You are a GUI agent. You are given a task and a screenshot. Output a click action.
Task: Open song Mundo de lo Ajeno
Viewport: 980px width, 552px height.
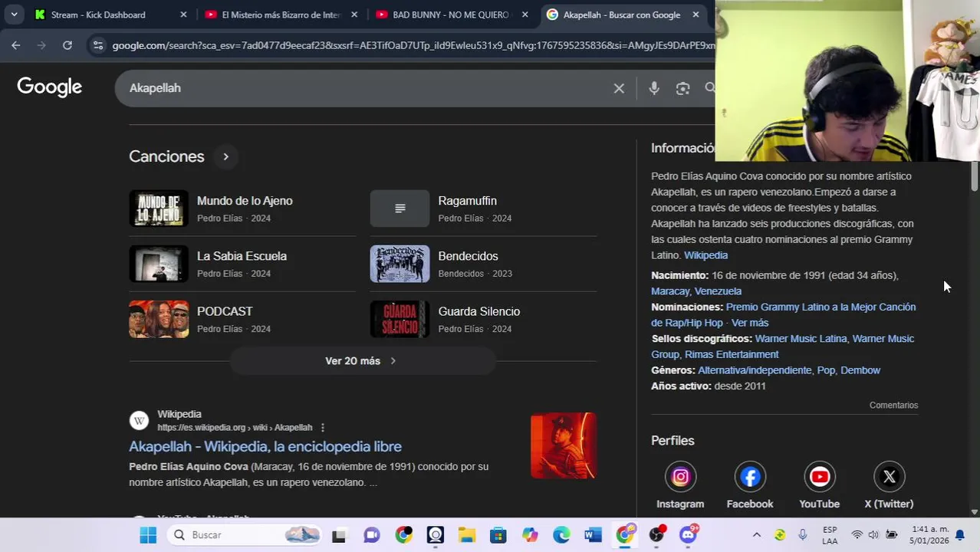[245, 201]
